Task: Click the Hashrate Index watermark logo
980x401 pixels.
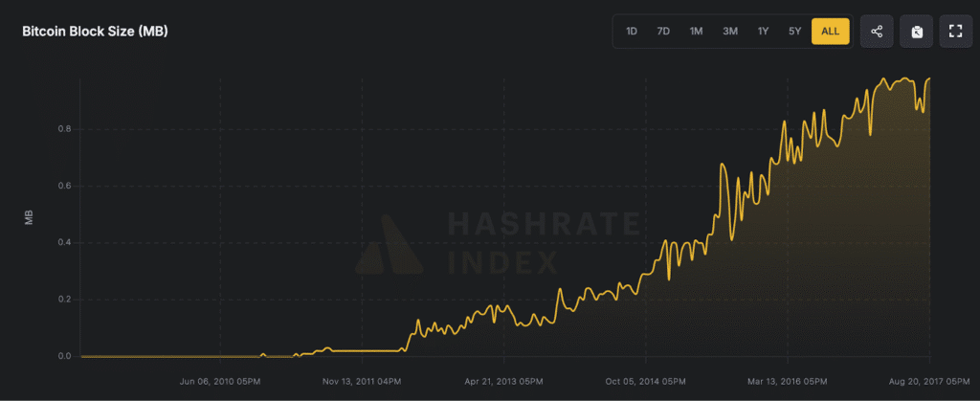Action: click(390, 244)
